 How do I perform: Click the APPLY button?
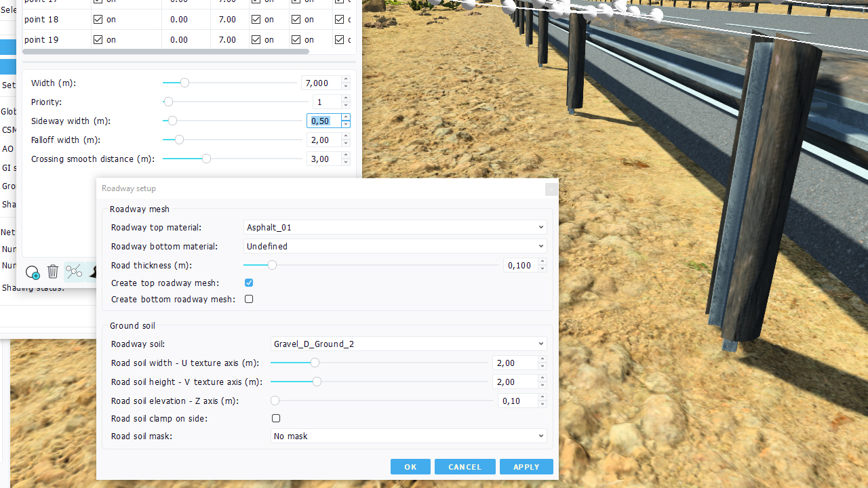526,467
